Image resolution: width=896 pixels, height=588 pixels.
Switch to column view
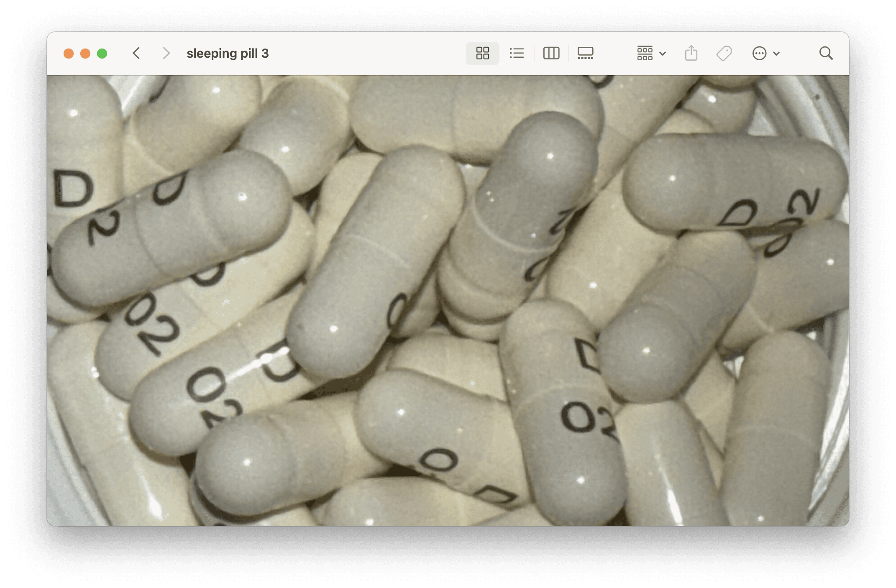tap(551, 54)
